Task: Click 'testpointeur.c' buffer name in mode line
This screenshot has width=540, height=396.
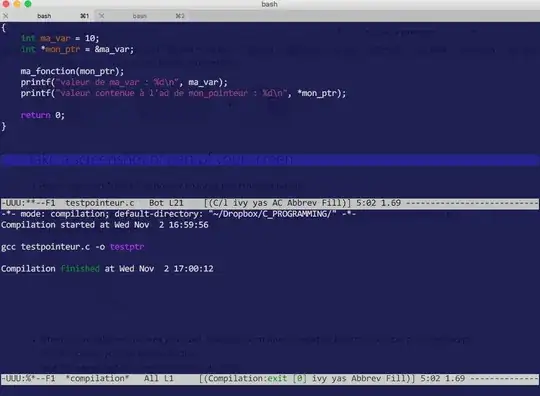Action: [100, 203]
